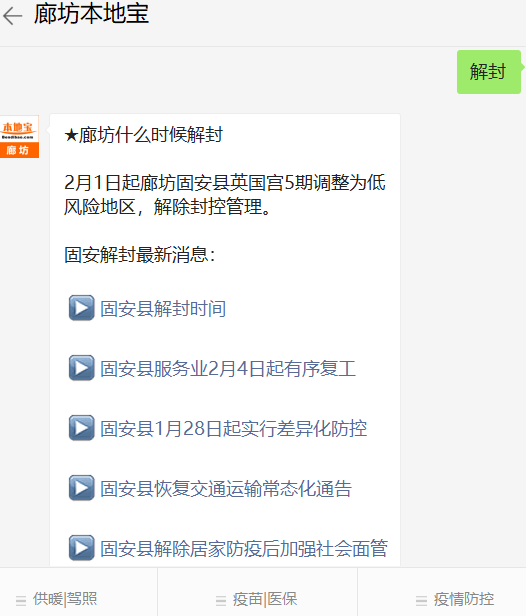Click the menu lines icon beside 疫情防控

[x=422, y=601]
